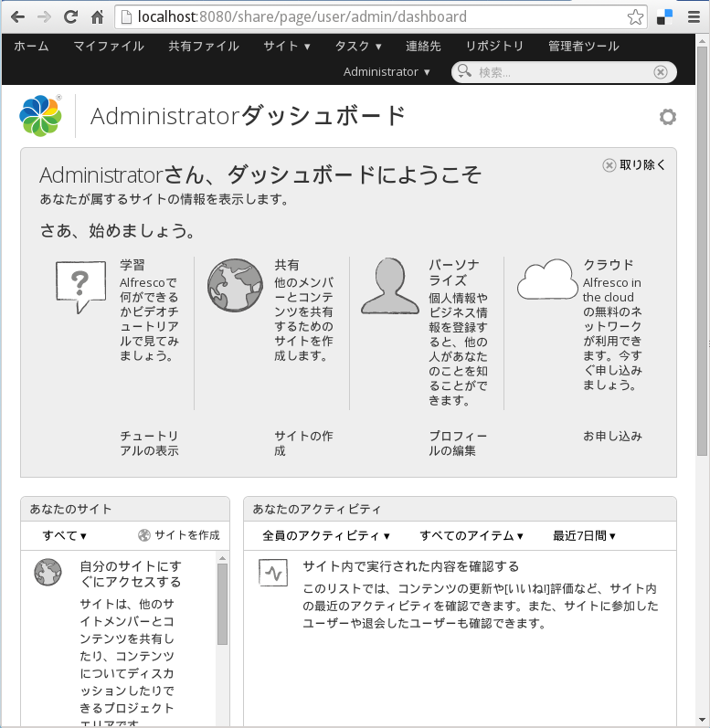This screenshot has height=728, width=710.
Task: Click the page scrollbar up arrow
Action: (x=702, y=41)
